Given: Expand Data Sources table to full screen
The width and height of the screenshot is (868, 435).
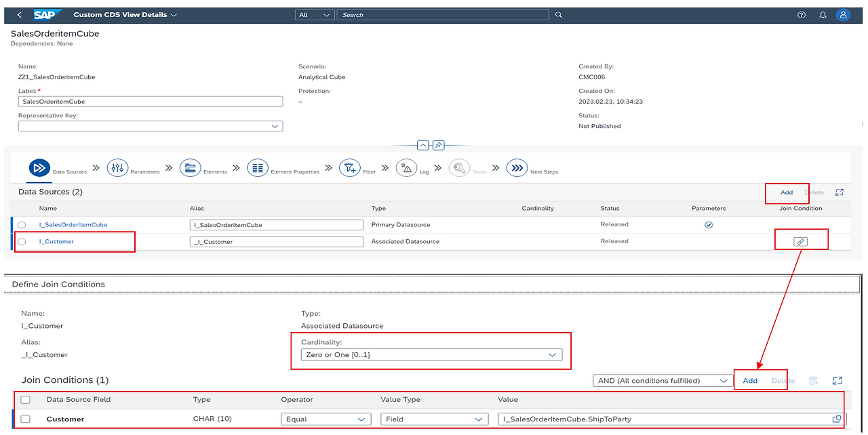Looking at the screenshot, I should 840,192.
